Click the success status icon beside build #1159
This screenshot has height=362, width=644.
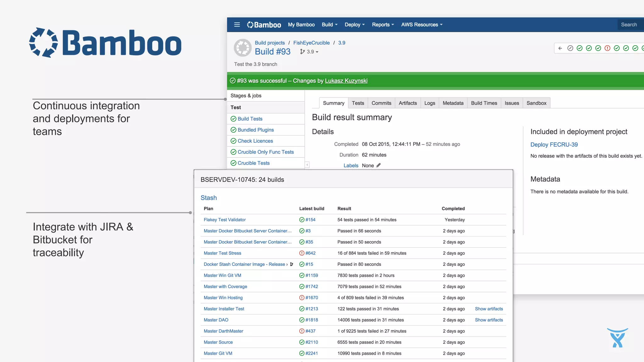(x=302, y=275)
